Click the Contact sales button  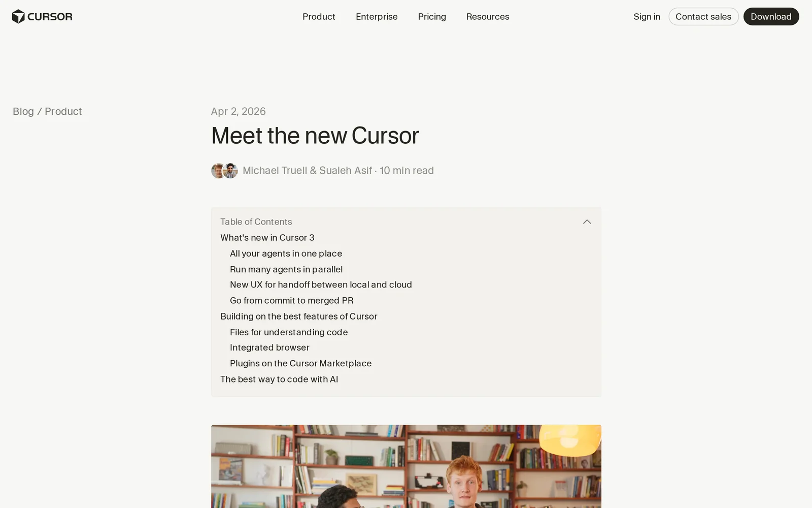click(703, 17)
